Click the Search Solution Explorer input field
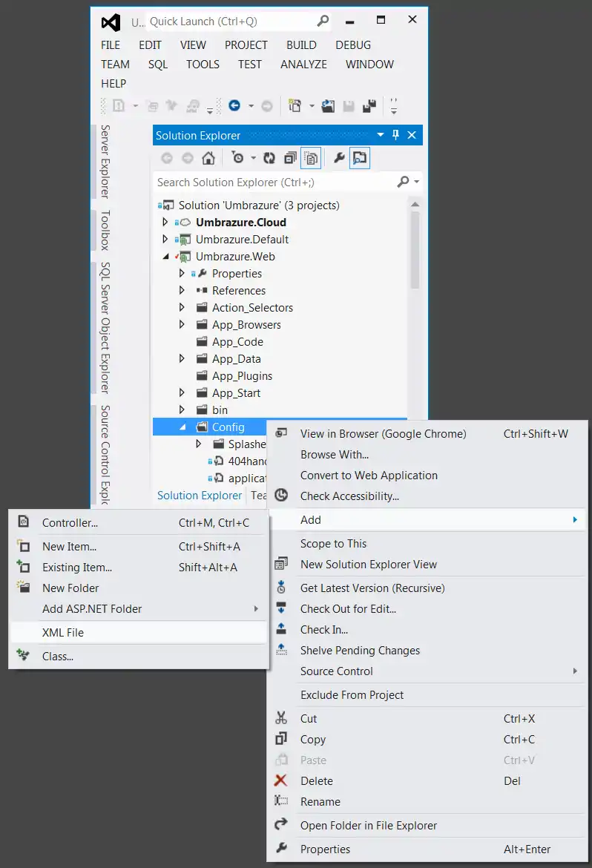Image resolution: width=592 pixels, height=868 pixels. point(274,182)
